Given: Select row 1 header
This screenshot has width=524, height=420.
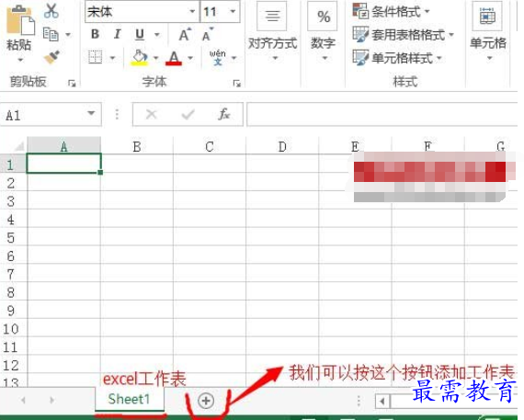Looking at the screenshot, I should tap(13, 164).
